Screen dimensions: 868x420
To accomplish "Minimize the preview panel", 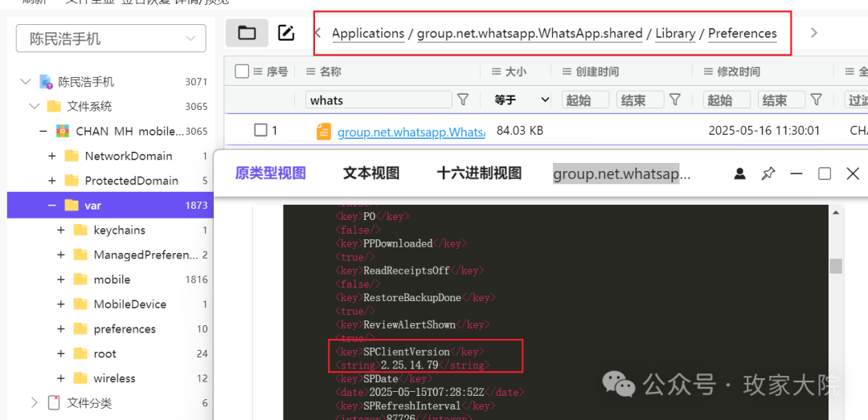I will point(796,173).
